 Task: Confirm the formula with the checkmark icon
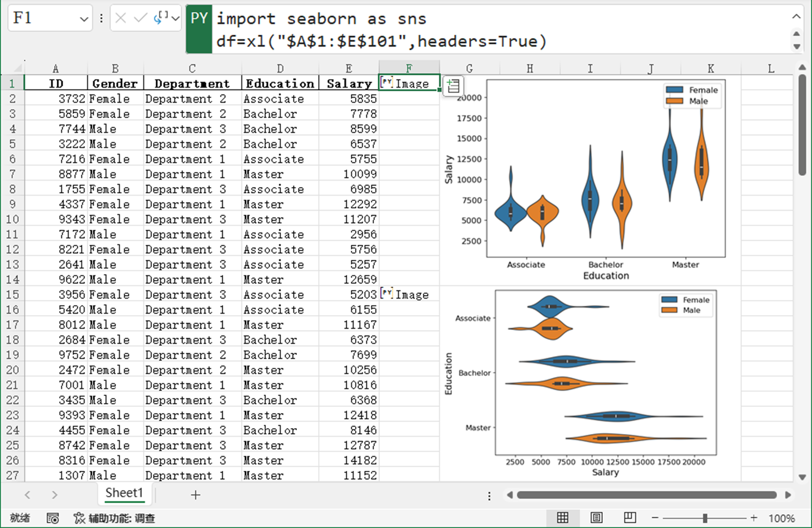(x=140, y=19)
